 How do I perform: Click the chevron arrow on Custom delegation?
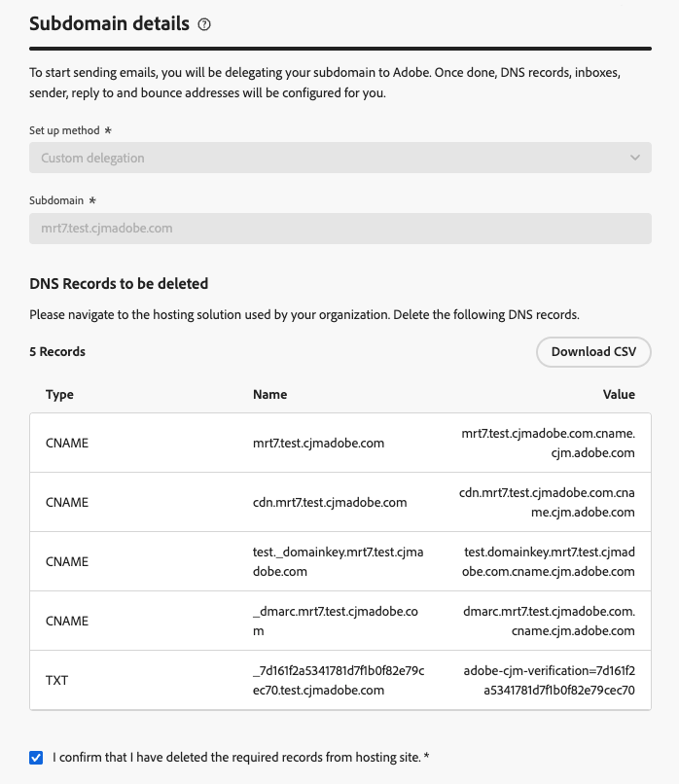(x=635, y=158)
